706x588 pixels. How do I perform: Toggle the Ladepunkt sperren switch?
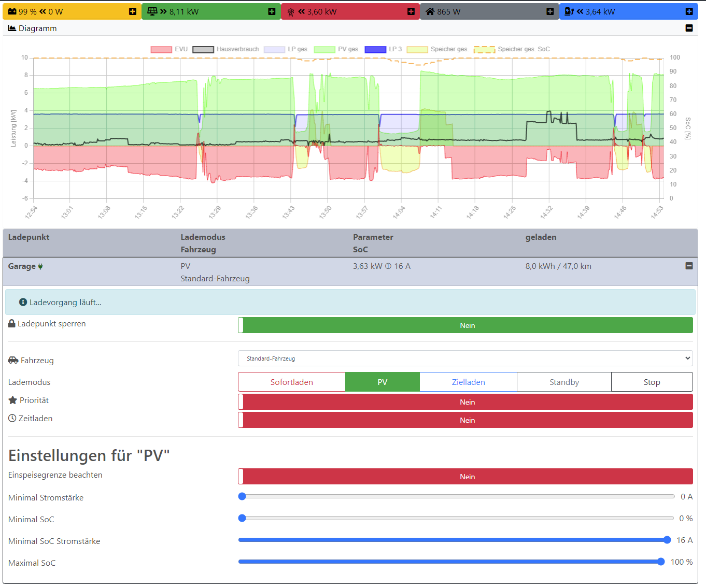point(465,325)
